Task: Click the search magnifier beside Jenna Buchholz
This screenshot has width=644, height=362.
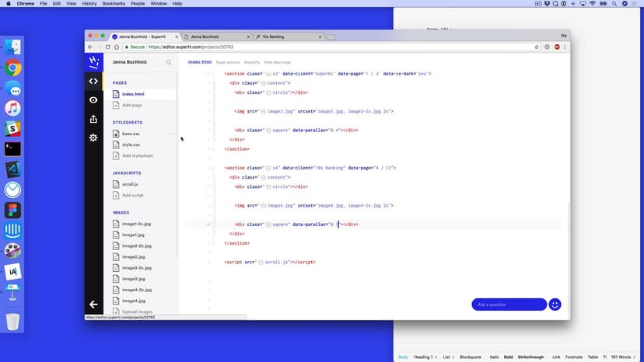Action: pyautogui.click(x=169, y=61)
